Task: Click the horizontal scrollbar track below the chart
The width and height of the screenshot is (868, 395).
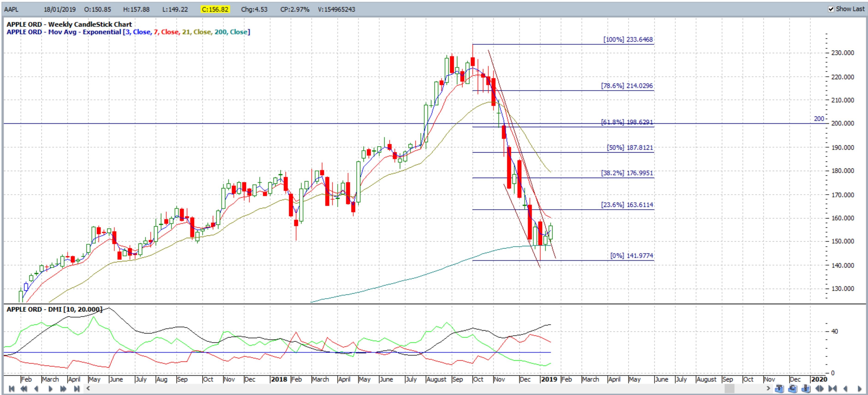Action: pos(428,388)
